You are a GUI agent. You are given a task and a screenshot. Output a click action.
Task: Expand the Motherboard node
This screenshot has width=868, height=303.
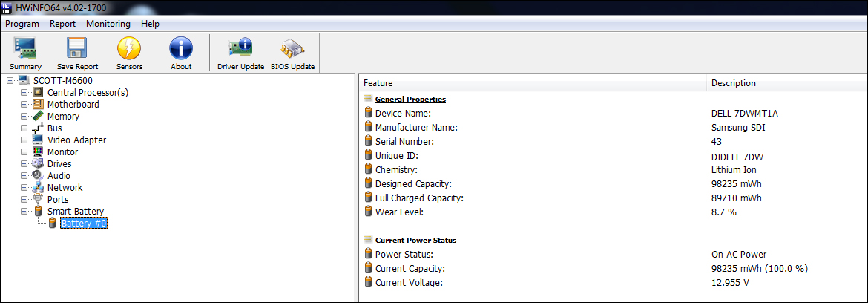(24, 104)
